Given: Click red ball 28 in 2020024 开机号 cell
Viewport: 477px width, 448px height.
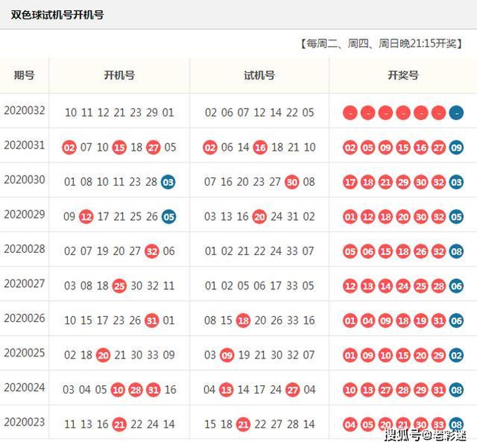Looking at the screenshot, I should point(135,390).
